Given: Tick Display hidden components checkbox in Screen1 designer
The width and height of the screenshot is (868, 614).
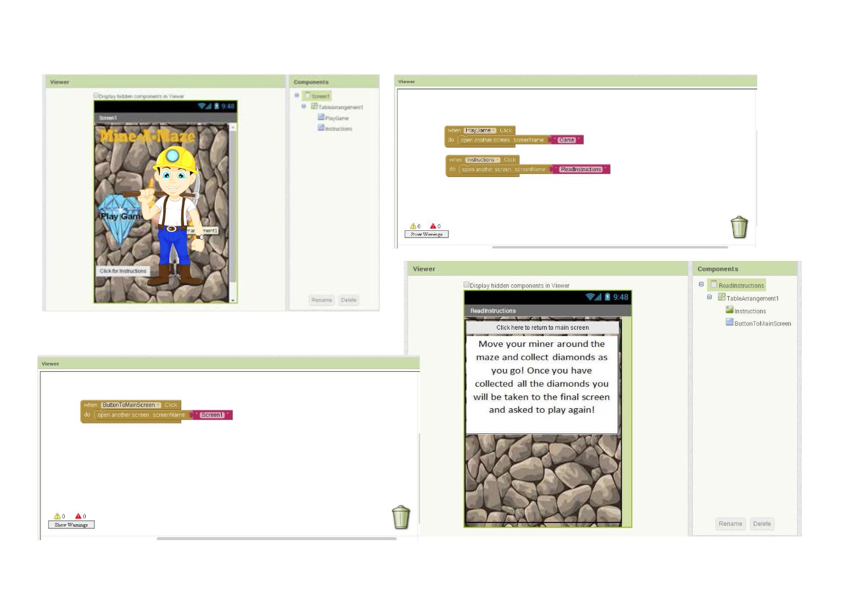Looking at the screenshot, I should (x=96, y=96).
